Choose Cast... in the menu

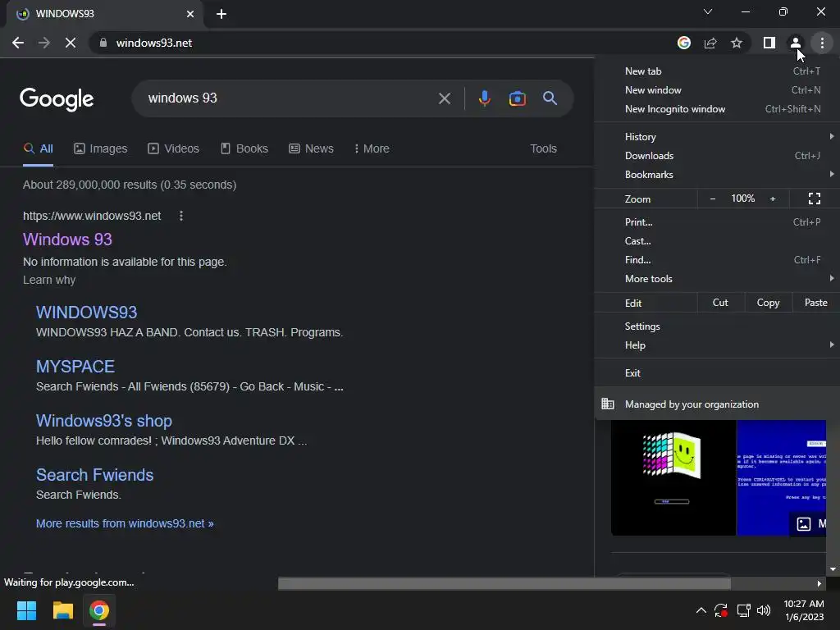pyautogui.click(x=717, y=240)
